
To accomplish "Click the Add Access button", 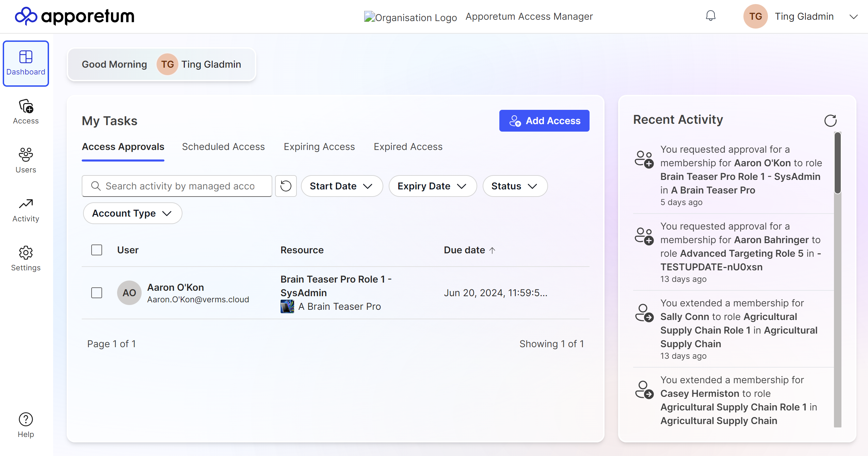I will pos(544,121).
